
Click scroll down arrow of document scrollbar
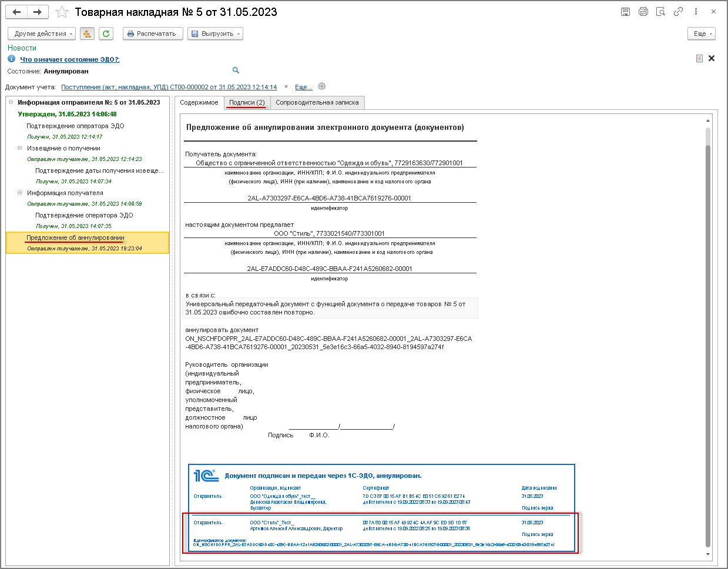(x=707, y=554)
